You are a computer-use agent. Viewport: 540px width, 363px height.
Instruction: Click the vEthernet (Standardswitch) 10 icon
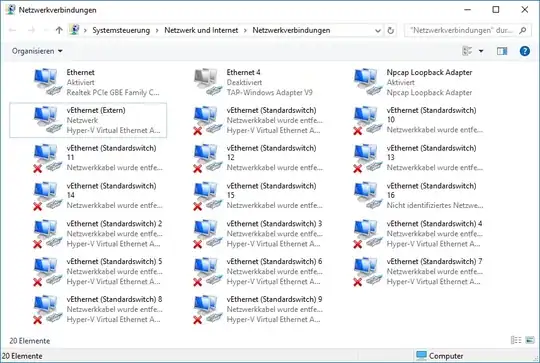368,120
